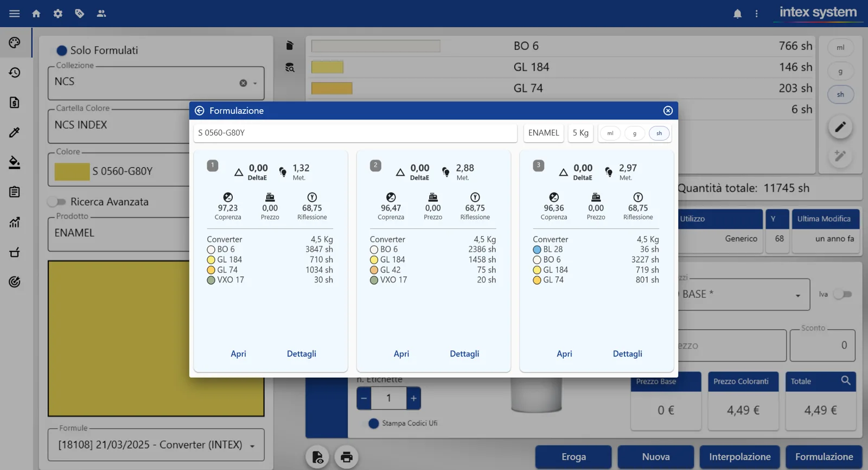Click Dettagli on formulation 2
Image resolution: width=868 pixels, height=470 pixels.
coord(464,354)
